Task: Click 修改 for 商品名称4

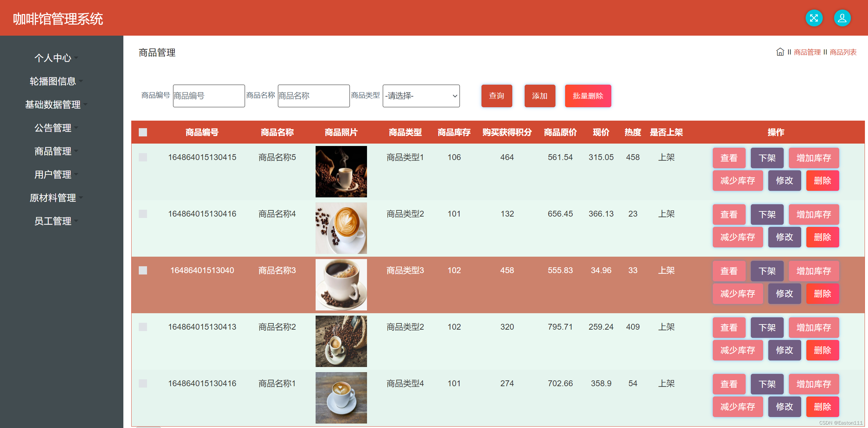Action: coord(784,237)
